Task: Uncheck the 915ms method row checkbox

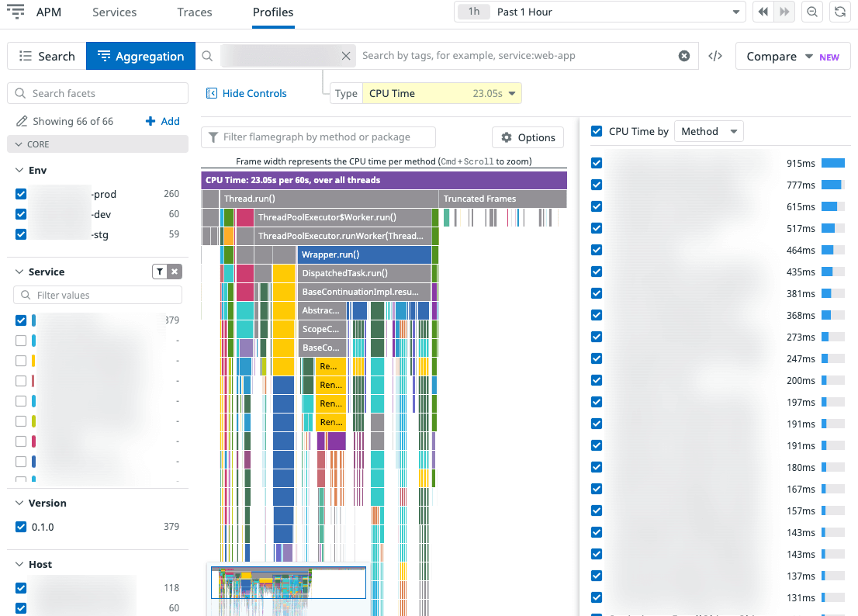Action: (x=597, y=163)
